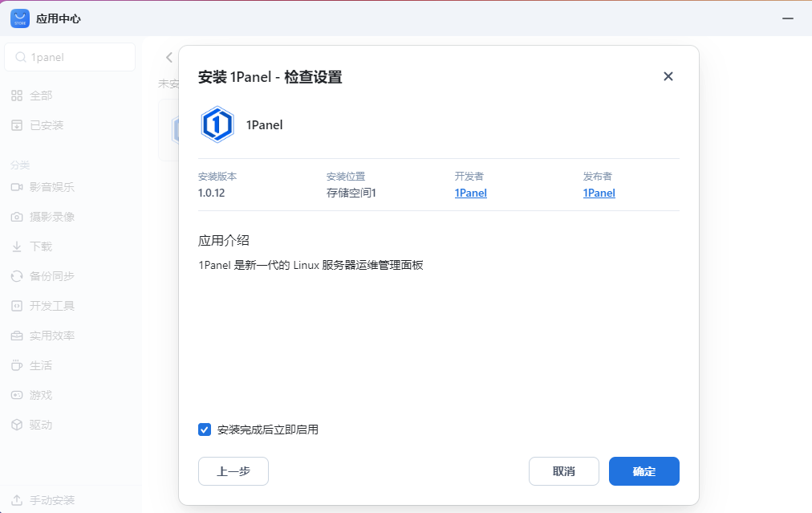The height and width of the screenshot is (513, 812).
Task: Select the 下载 category
Action: pos(40,246)
